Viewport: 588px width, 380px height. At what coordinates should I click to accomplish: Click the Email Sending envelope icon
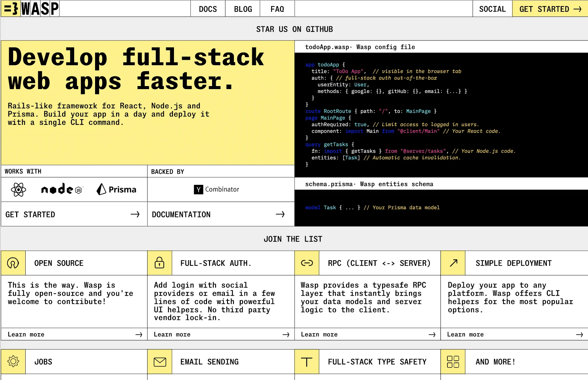coord(159,361)
